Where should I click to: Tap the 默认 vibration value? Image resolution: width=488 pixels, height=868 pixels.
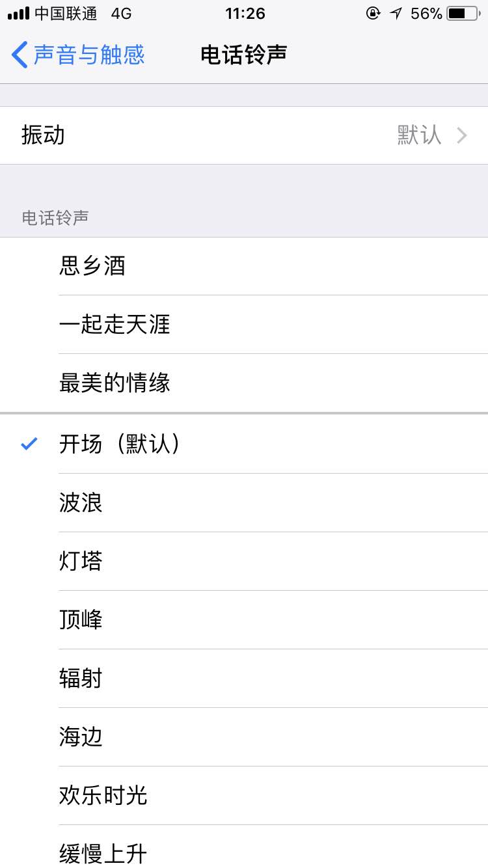click(x=419, y=135)
